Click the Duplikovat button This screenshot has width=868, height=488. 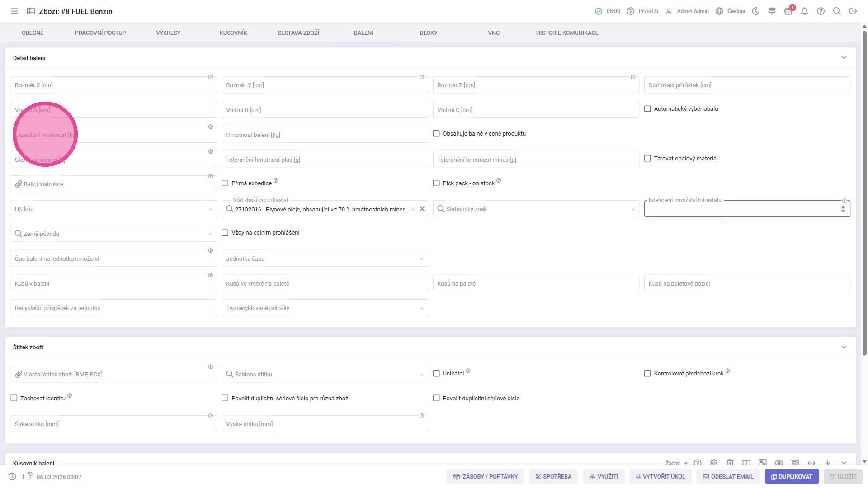(x=791, y=476)
